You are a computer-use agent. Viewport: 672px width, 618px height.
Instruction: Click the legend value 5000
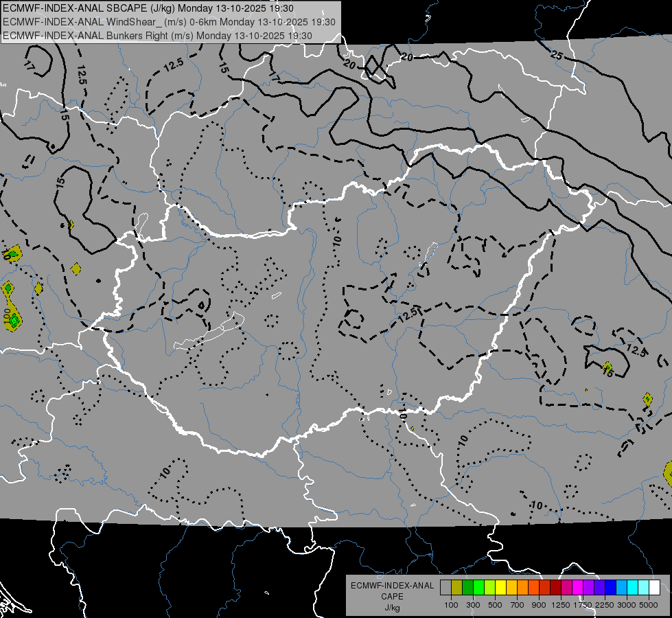click(x=649, y=605)
